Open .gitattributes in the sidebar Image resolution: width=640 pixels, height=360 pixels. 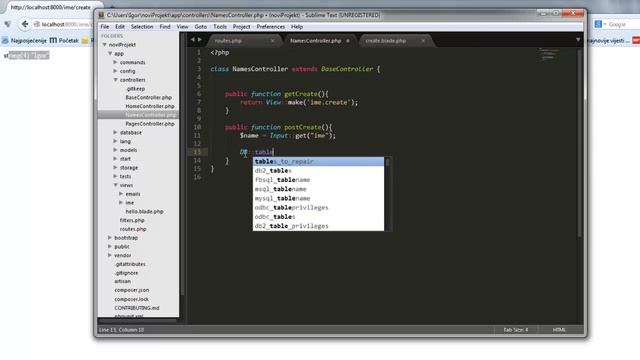pyautogui.click(x=130, y=264)
